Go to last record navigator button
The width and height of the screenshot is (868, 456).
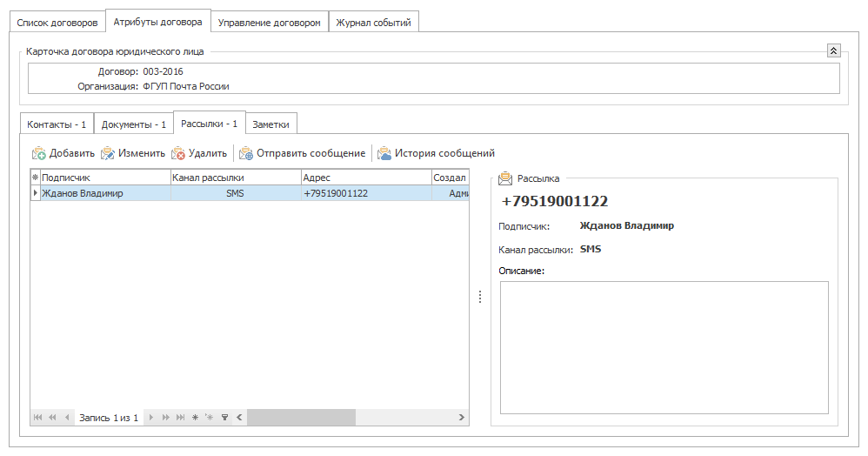coord(180,417)
